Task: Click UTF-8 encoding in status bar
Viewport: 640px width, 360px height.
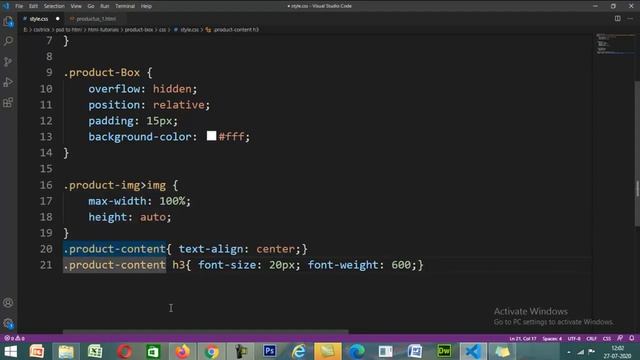Action: (574, 338)
